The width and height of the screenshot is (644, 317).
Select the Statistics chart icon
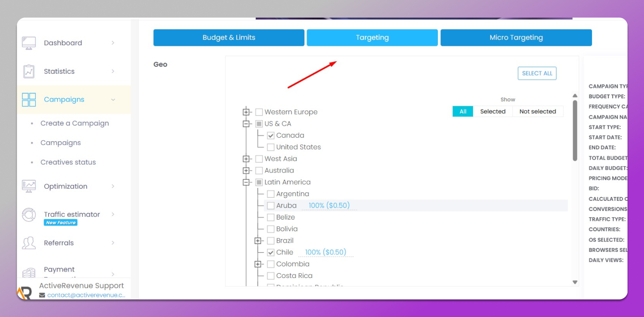click(28, 71)
